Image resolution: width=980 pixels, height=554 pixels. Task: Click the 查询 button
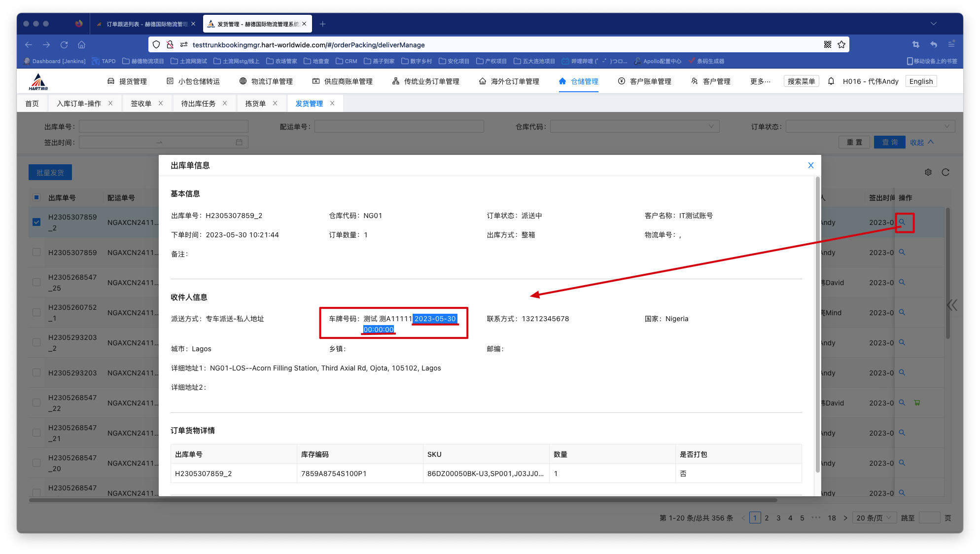890,142
